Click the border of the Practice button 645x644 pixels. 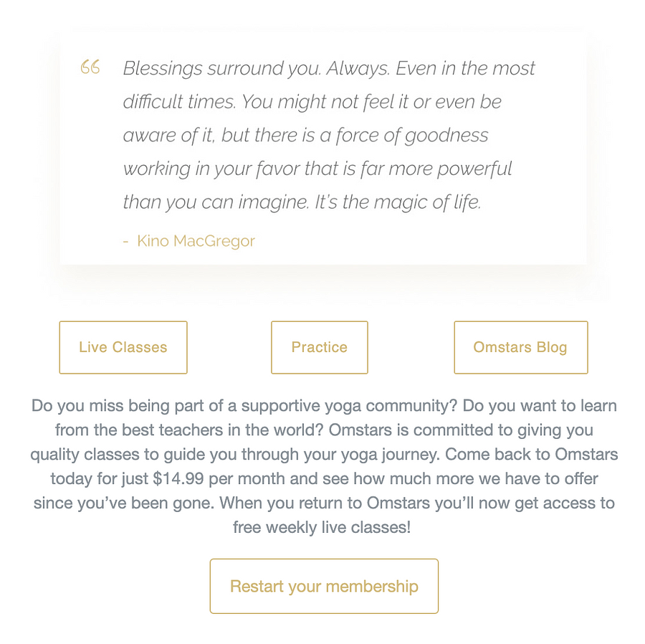319,323
